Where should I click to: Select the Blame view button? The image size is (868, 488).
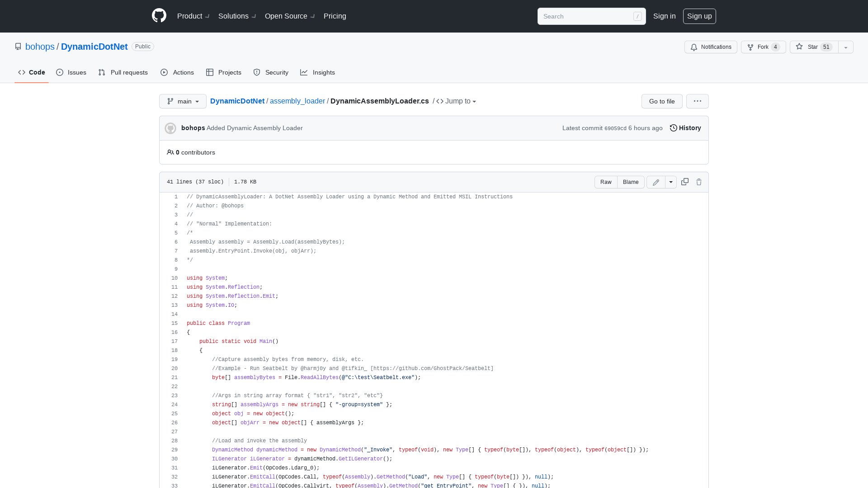(x=631, y=182)
